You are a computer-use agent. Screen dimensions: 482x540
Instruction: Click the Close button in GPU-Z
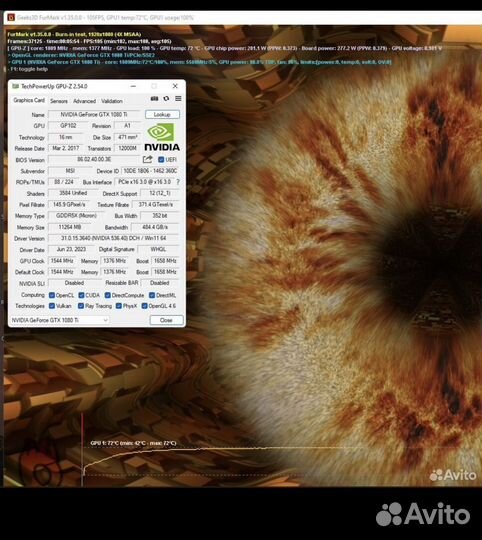point(166,320)
